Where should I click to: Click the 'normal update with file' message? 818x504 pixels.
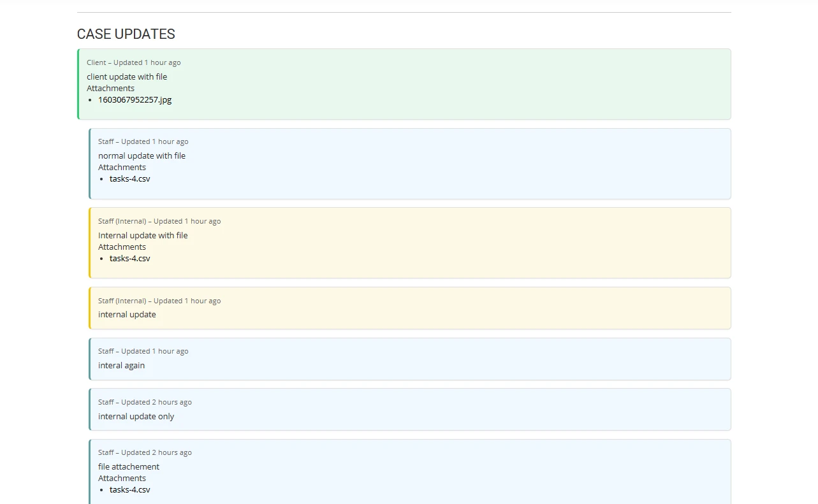[142, 156]
